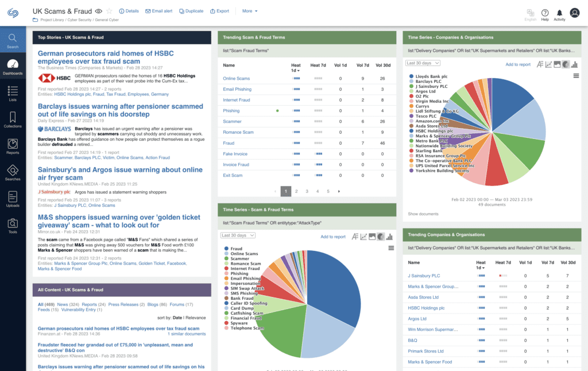This screenshot has height=371, width=588.
Task: Sort Scam Terms table by Heat 1d
Action: point(296,68)
